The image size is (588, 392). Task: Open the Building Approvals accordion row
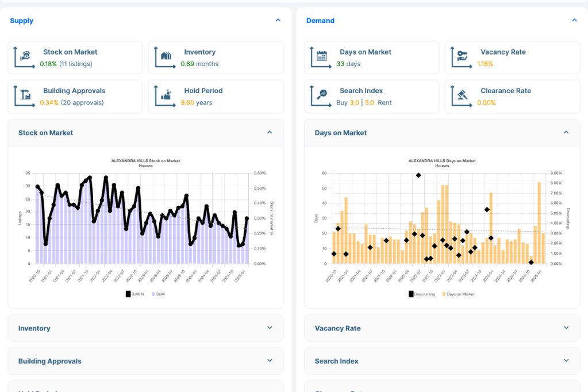click(x=145, y=361)
